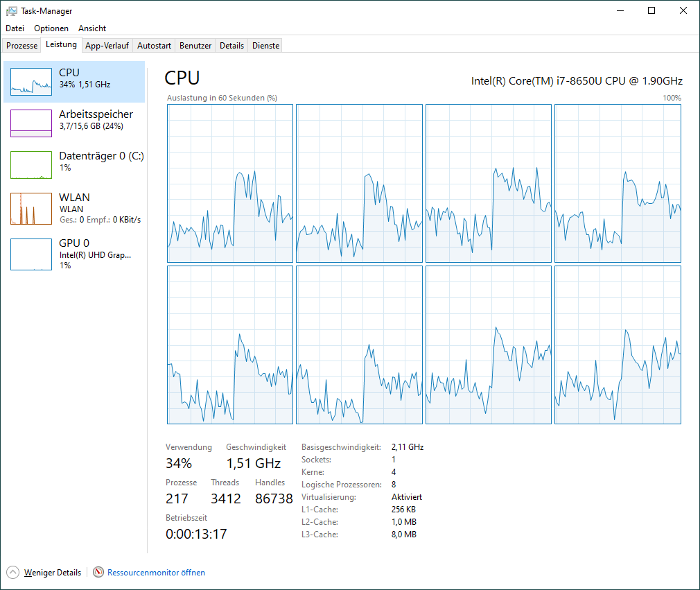Open the Autostart tab

click(154, 46)
